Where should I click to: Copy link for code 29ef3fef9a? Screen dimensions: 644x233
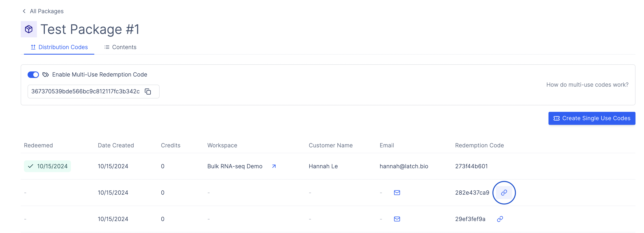(x=500, y=219)
